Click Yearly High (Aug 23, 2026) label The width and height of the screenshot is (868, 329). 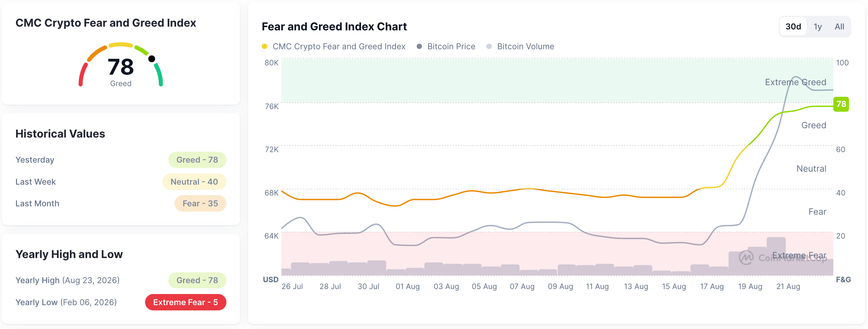[67, 280]
